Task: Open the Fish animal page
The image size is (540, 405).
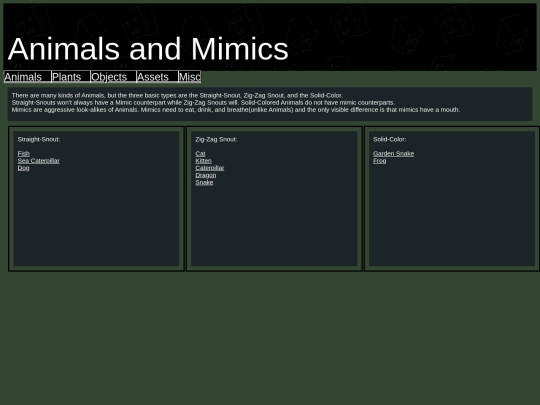Action: point(24,154)
